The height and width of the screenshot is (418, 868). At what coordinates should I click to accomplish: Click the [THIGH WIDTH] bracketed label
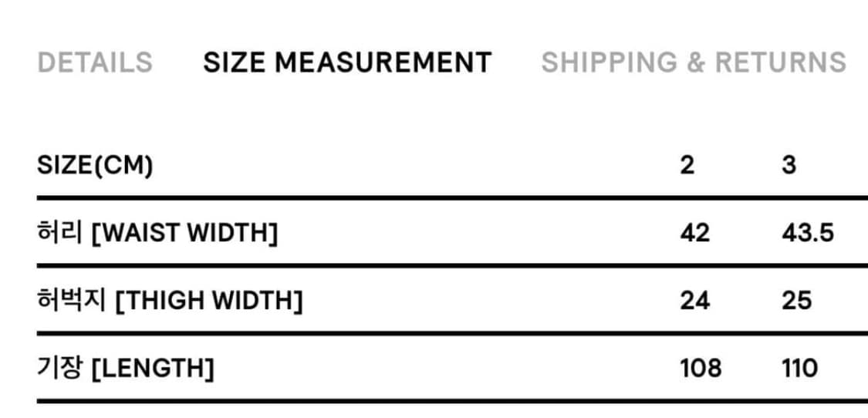pos(208,301)
